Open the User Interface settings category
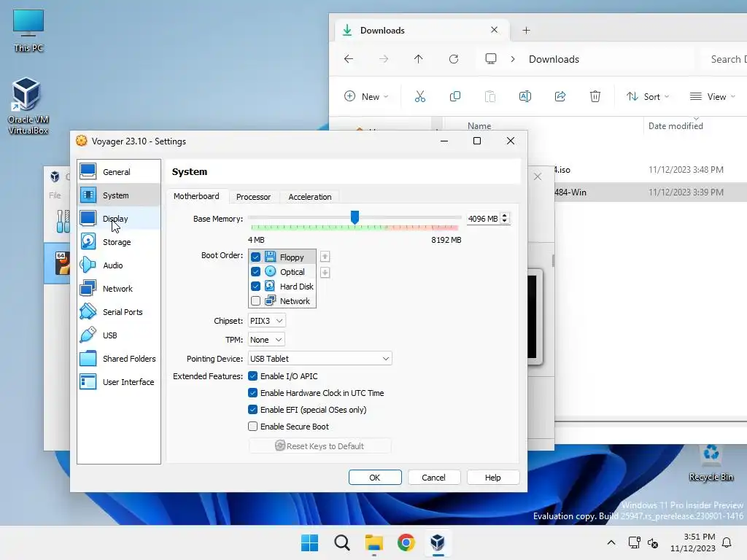 click(x=119, y=382)
